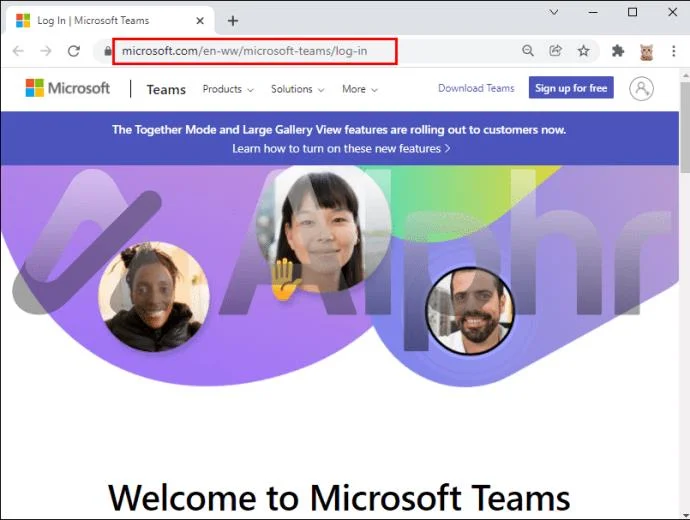Viewport: 690px width, 520px height.
Task: Open the extensions puzzle icon
Action: pos(618,51)
